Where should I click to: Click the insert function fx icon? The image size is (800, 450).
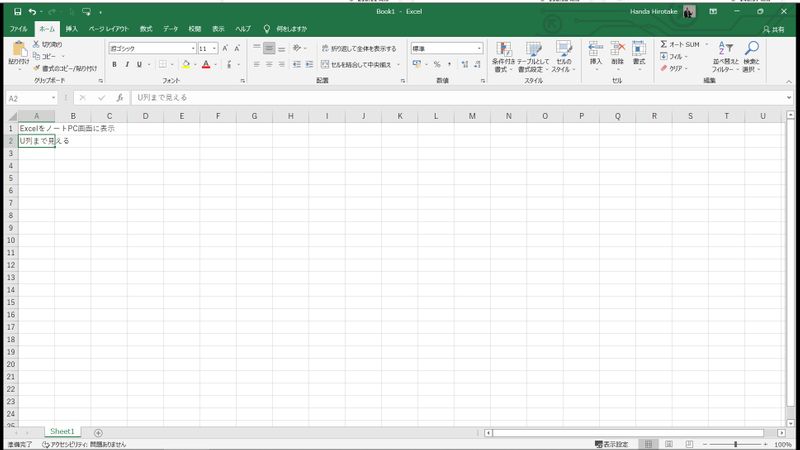pos(120,98)
